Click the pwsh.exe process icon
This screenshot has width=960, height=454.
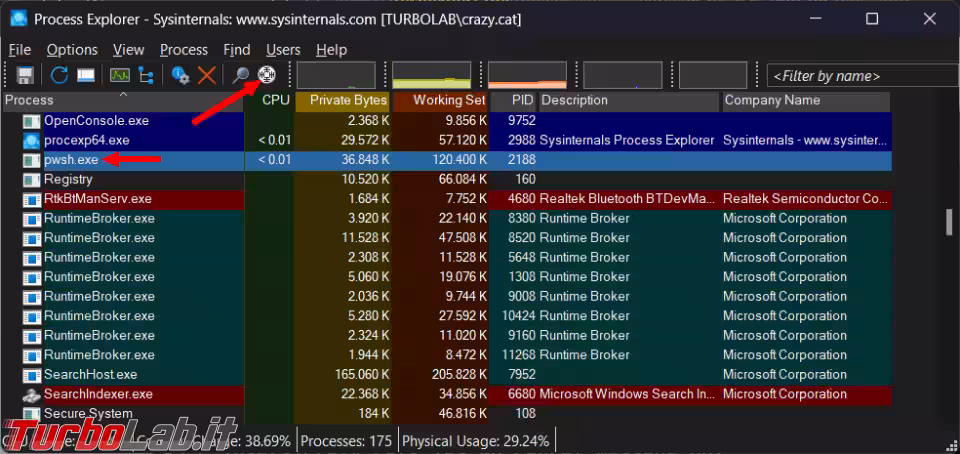click(31, 160)
